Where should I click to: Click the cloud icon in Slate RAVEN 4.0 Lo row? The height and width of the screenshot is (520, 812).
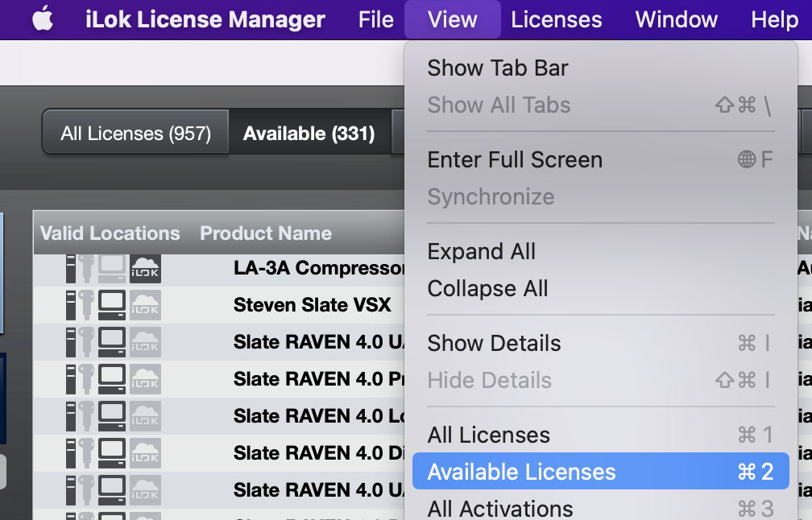(145, 416)
